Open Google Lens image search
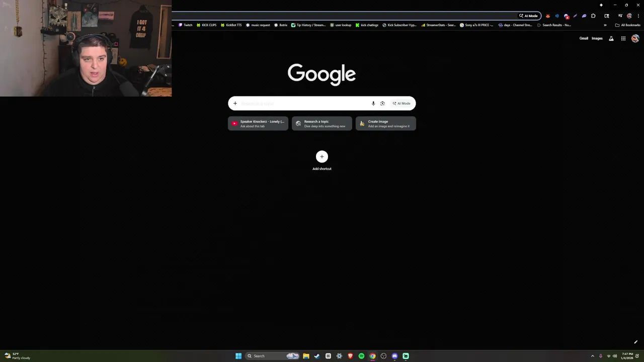Viewport: 644px width, 362px height. tap(382, 104)
